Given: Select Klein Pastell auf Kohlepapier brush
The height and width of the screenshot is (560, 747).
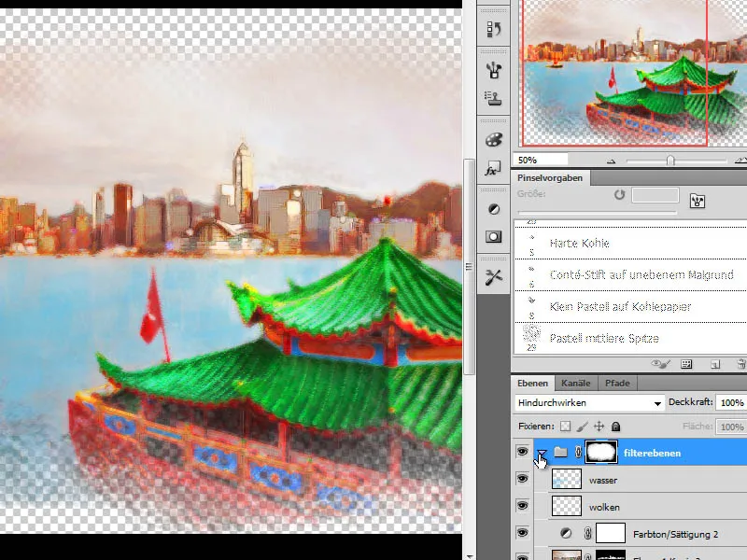Looking at the screenshot, I should [631, 307].
